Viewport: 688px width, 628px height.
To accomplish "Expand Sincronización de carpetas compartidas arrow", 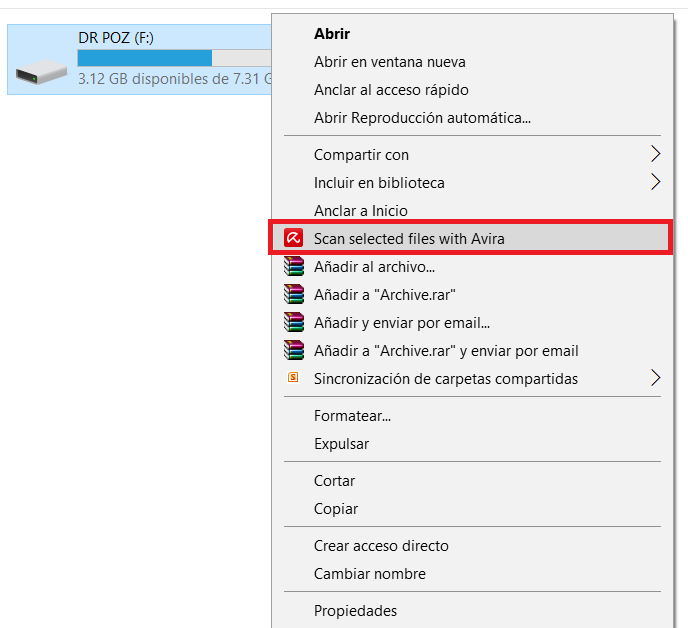I will click(x=655, y=378).
